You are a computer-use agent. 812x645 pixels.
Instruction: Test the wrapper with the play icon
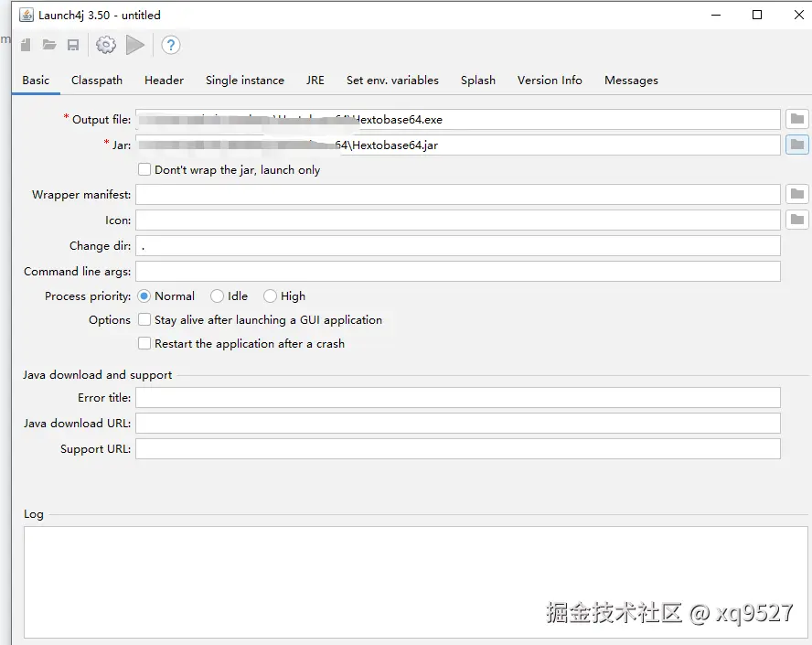pos(135,45)
